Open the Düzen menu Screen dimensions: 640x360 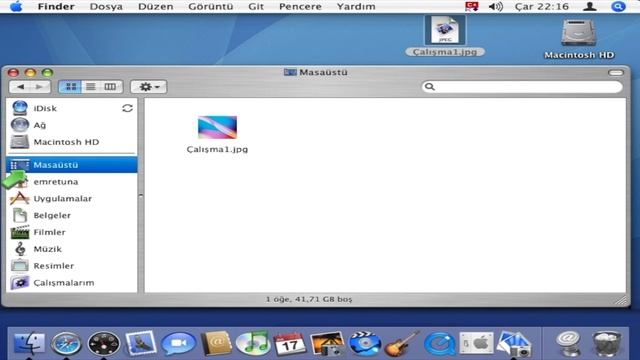coord(156,7)
